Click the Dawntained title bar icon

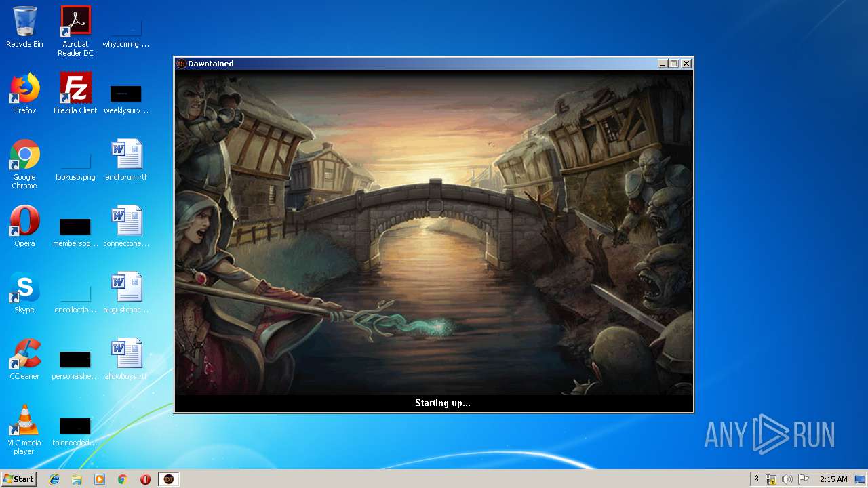point(181,64)
